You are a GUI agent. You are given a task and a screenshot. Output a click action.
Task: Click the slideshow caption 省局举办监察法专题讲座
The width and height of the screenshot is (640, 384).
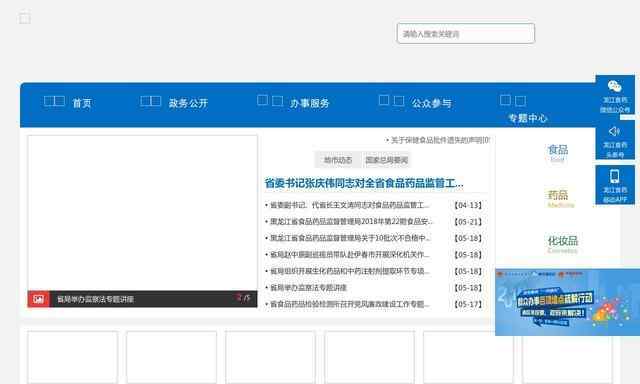point(96,299)
